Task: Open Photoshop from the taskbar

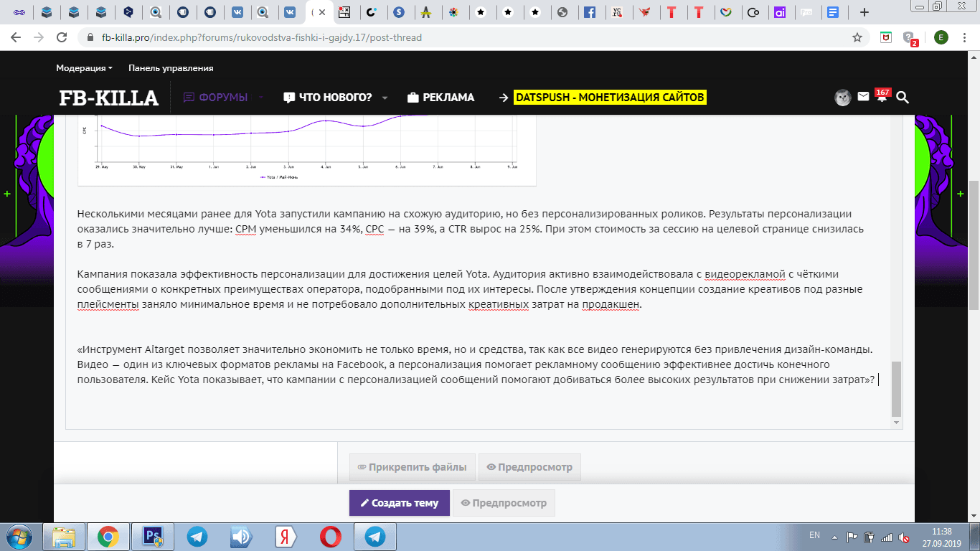Action: pyautogui.click(x=153, y=537)
